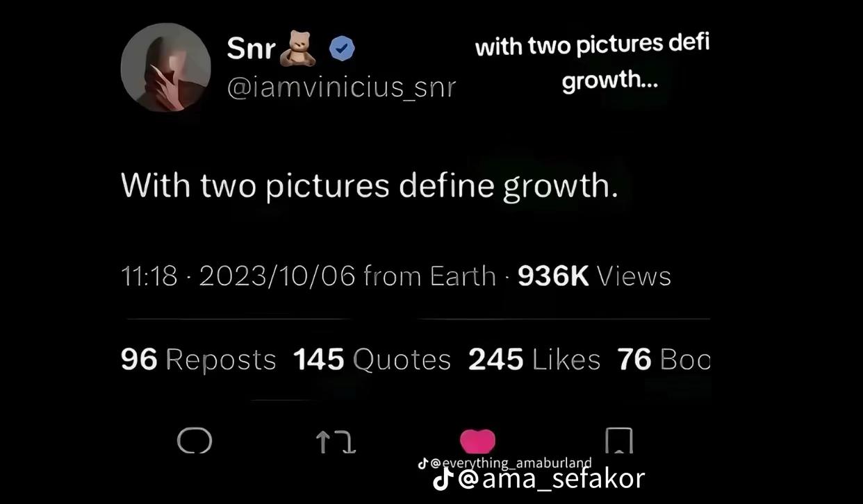Click the truncated caption overlay text

point(592,63)
